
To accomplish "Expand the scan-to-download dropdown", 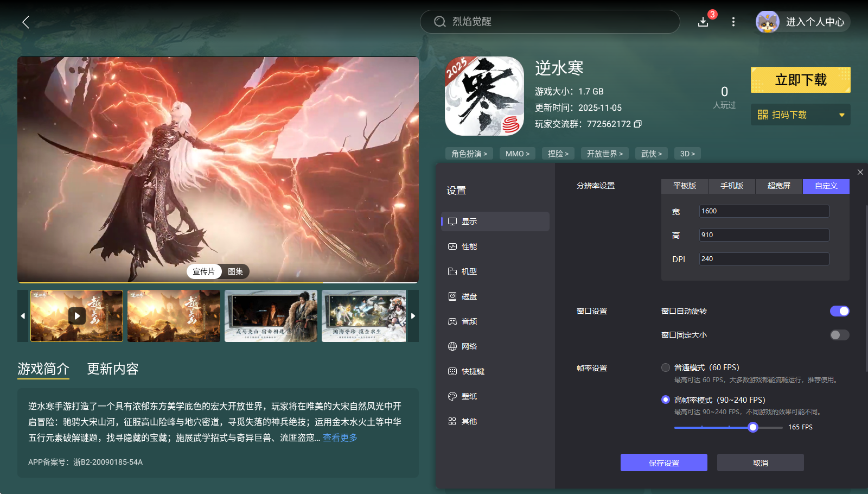I will [841, 115].
